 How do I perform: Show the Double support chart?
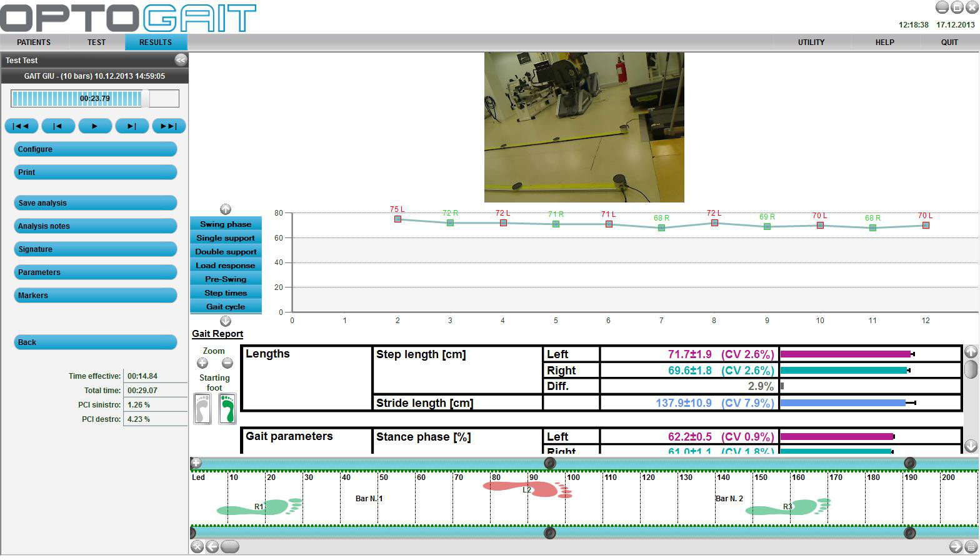pos(226,252)
